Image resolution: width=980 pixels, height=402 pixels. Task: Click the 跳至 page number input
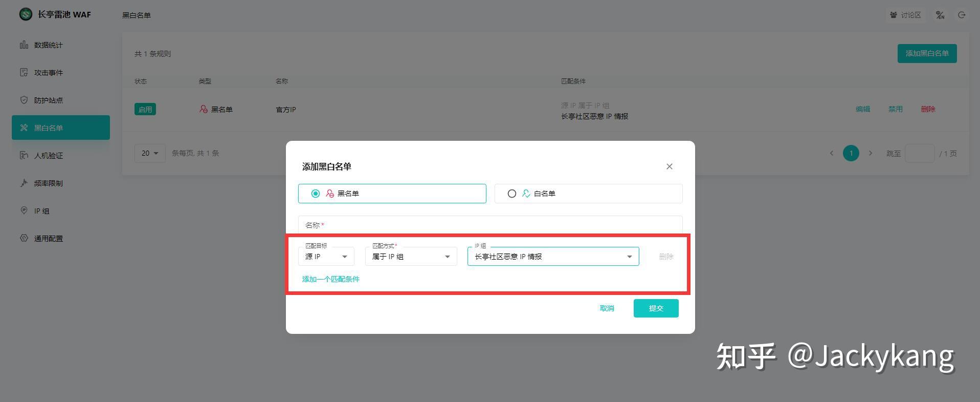[920, 153]
